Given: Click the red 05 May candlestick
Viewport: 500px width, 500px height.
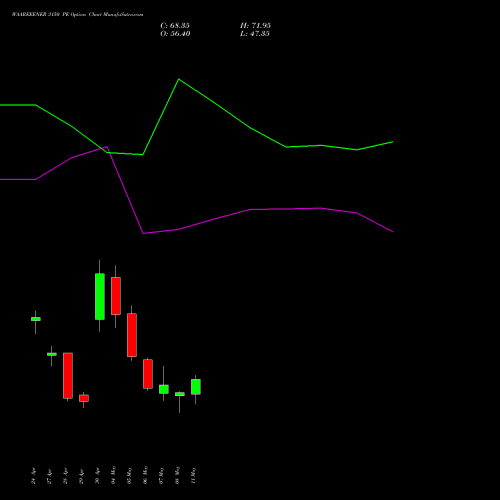Looking at the screenshot, I should 132,335.
